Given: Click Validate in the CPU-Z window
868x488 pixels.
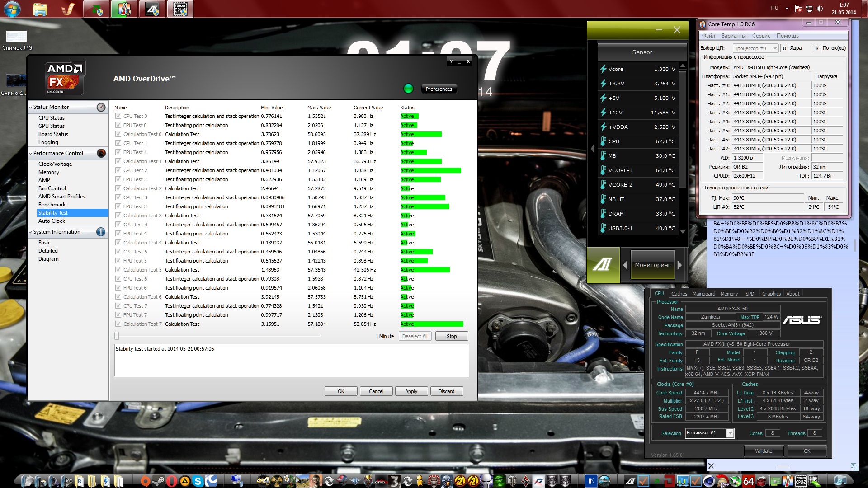Looking at the screenshot, I should point(764,451).
